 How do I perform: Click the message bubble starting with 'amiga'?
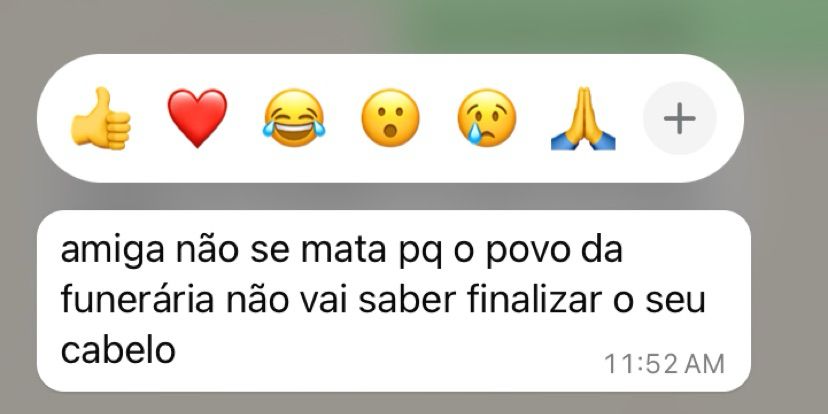(x=393, y=301)
